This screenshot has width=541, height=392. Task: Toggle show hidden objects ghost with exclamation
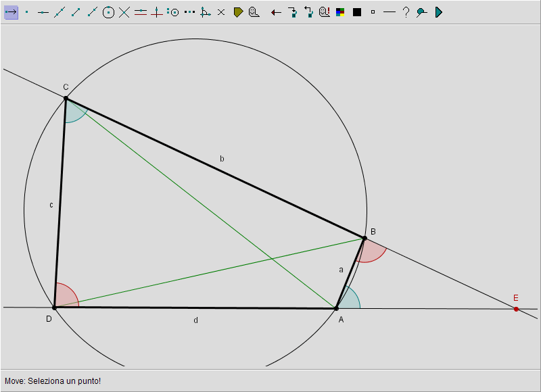coord(324,12)
